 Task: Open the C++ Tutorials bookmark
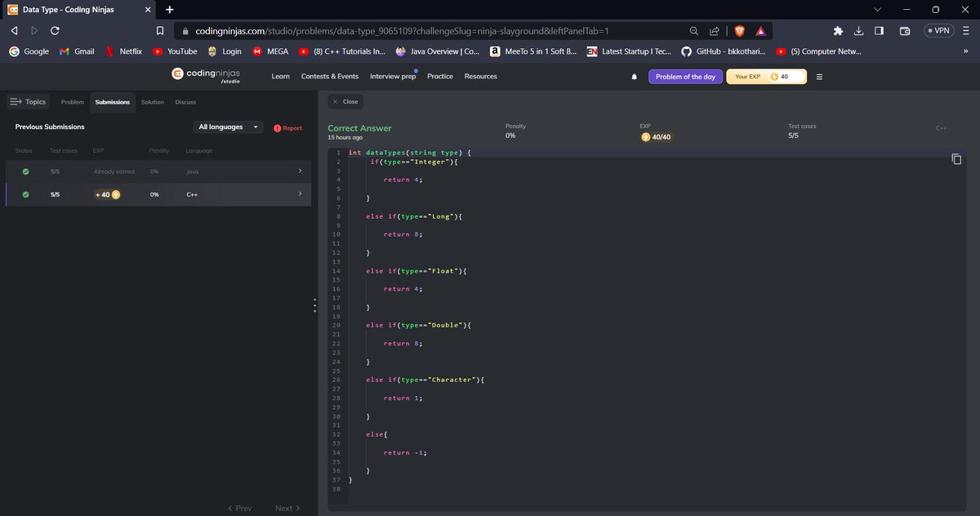pyautogui.click(x=341, y=51)
